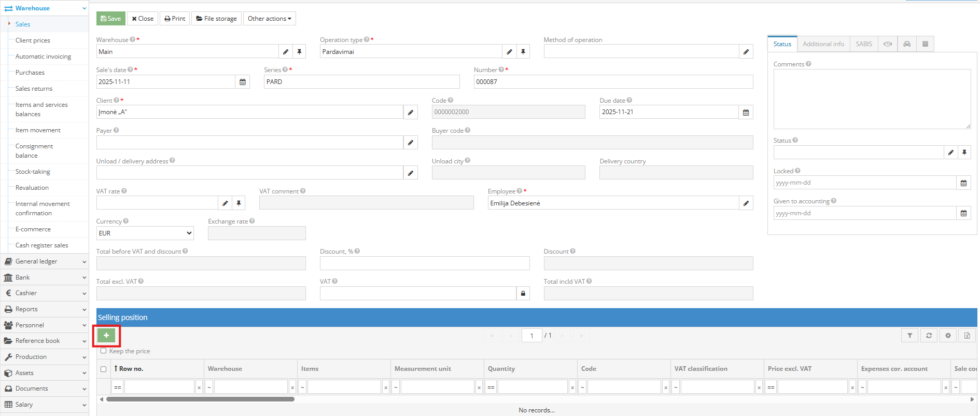Expand the General ledger menu section

pos(44,261)
